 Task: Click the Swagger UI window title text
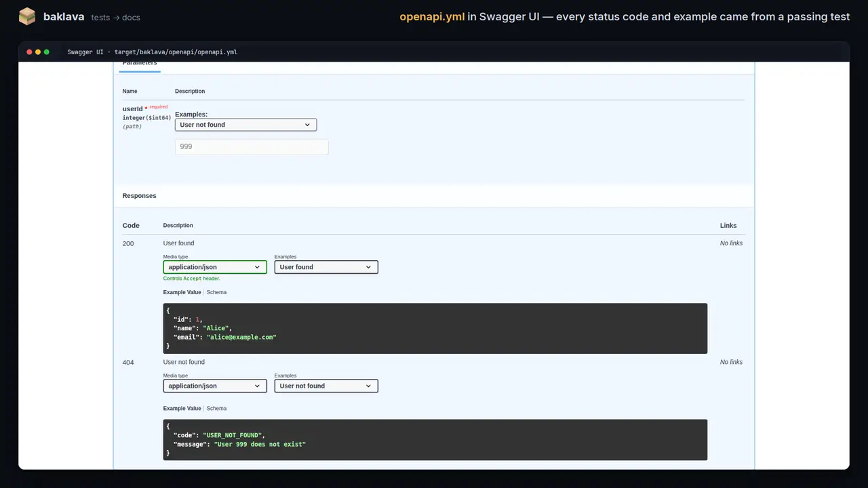(x=152, y=52)
